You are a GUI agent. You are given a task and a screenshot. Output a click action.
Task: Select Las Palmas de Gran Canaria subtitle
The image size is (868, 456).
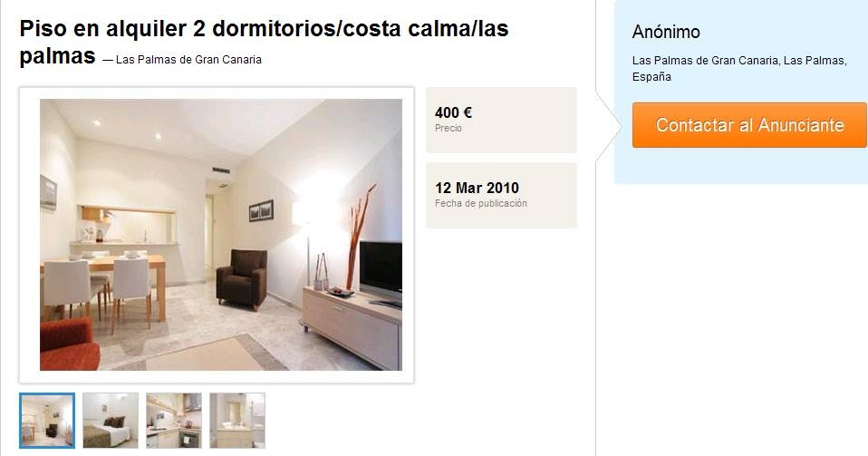(x=188, y=59)
